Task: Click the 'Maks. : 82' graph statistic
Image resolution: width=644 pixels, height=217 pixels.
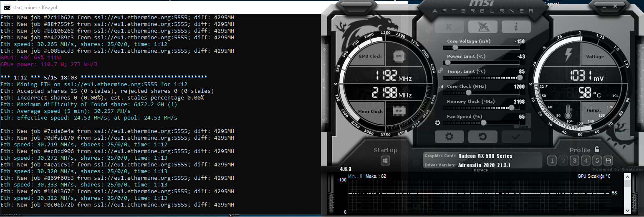Action: pos(376,176)
